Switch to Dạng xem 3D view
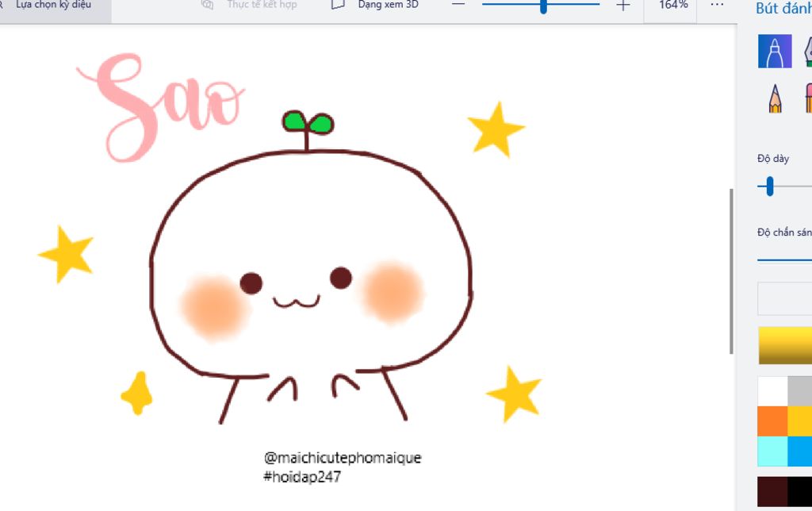Screen dimensions: 812x511 coord(377,5)
